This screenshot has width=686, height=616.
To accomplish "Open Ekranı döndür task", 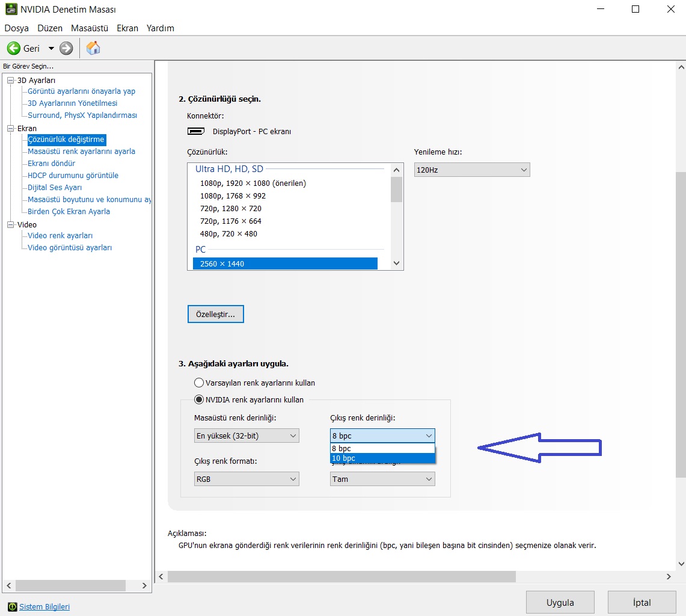I will click(51, 163).
